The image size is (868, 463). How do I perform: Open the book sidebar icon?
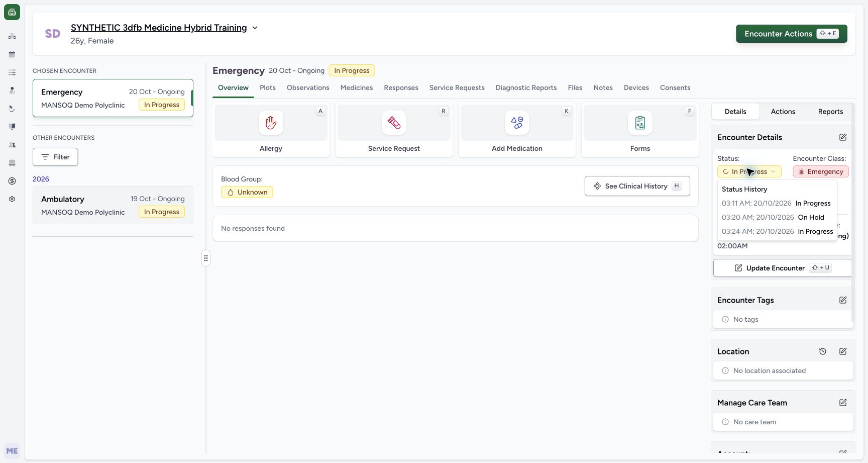click(x=12, y=127)
